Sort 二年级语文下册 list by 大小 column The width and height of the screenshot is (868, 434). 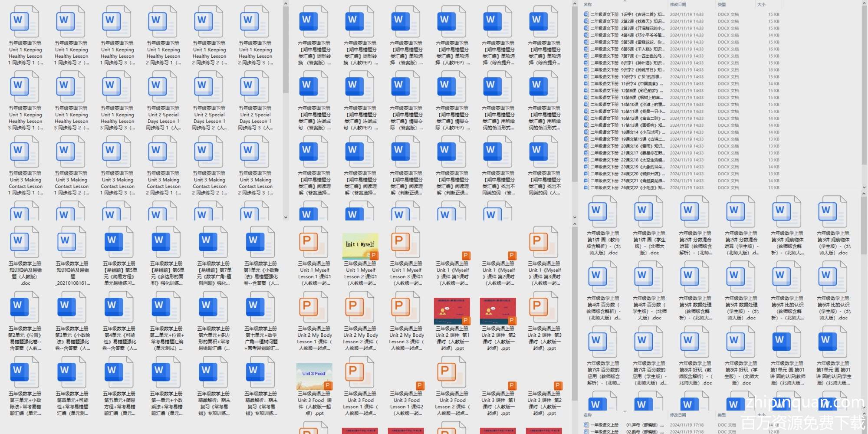pos(761,4)
